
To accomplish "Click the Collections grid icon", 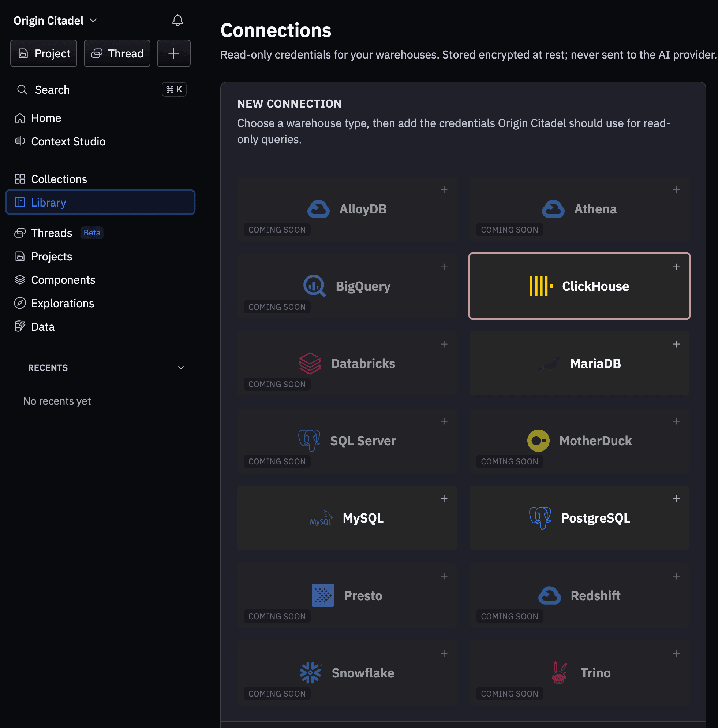I will pos(20,179).
